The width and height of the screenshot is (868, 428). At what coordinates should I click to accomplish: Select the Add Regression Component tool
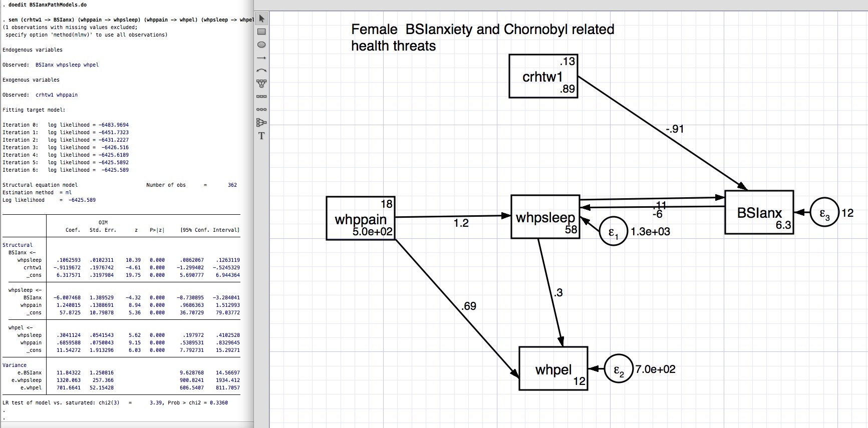click(x=261, y=122)
